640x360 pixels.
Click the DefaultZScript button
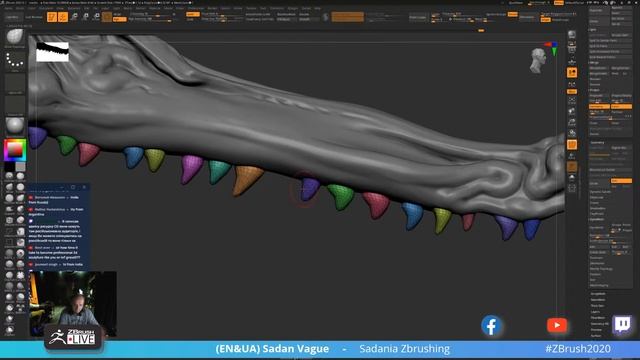click(575, 3)
